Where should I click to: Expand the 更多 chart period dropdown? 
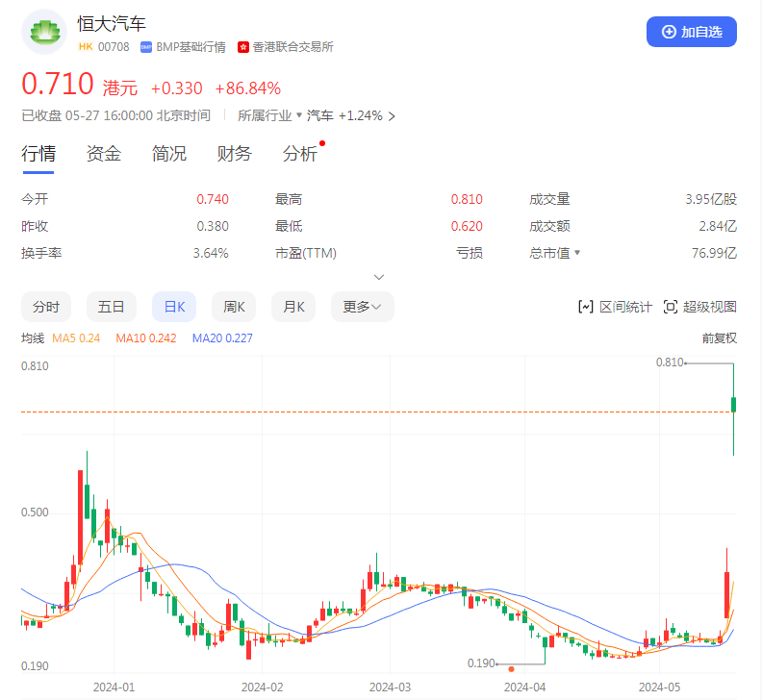pos(362,307)
